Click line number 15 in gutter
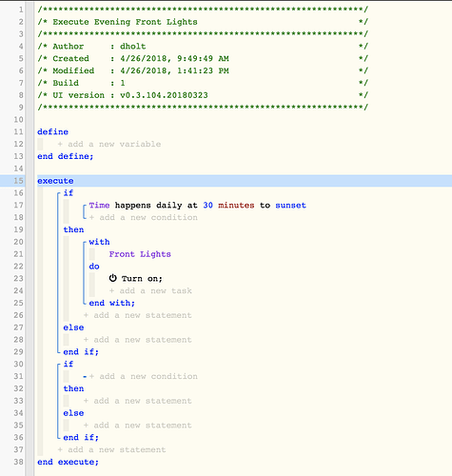The width and height of the screenshot is (452, 476). click(19, 181)
